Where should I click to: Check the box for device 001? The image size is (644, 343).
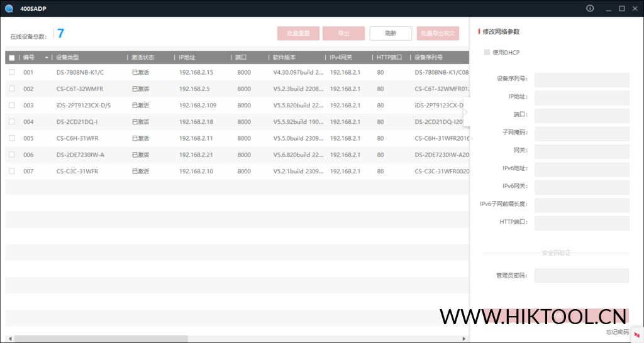pyautogui.click(x=12, y=72)
